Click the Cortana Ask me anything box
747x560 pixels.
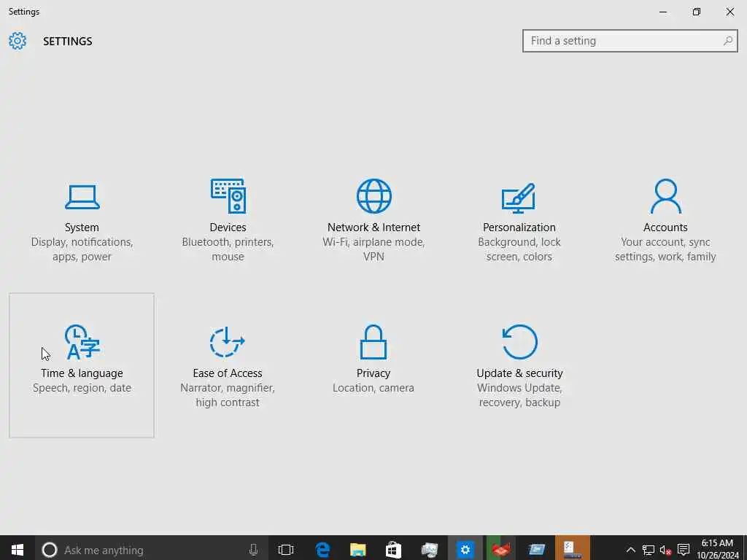(152, 550)
